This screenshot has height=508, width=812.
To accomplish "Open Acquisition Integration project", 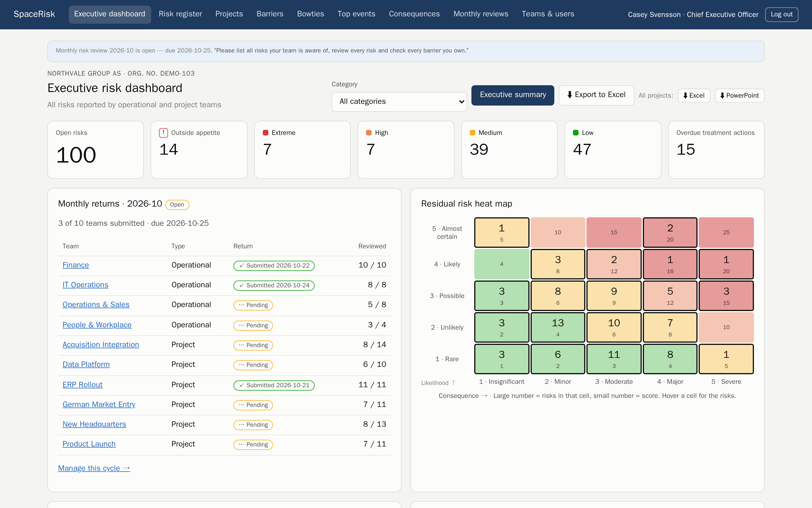I will (101, 345).
